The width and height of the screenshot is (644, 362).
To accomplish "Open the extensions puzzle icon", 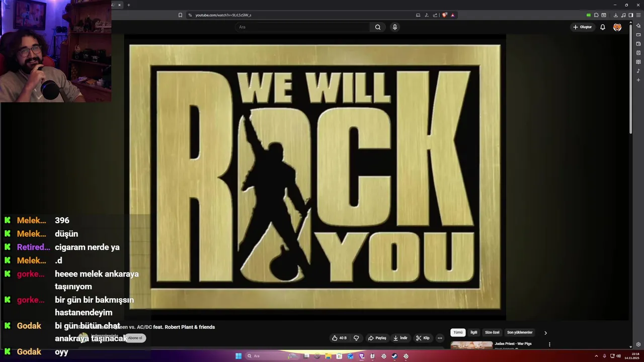I will point(596,15).
